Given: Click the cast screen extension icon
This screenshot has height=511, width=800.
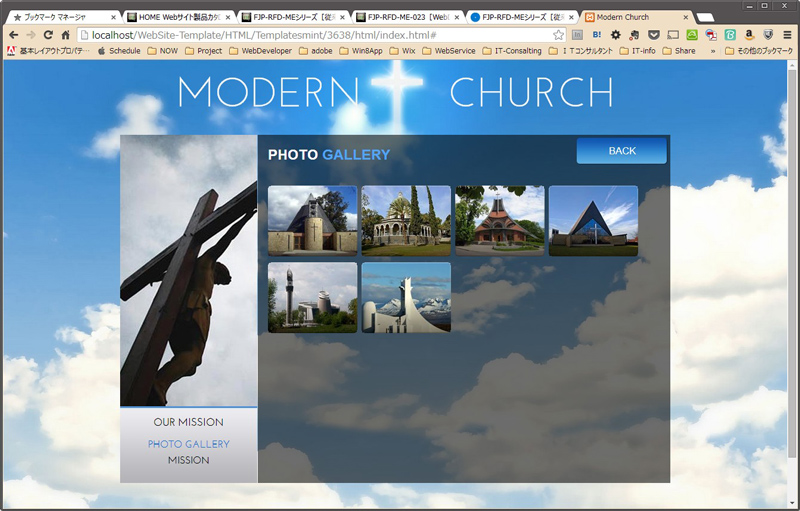Looking at the screenshot, I should point(673,34).
